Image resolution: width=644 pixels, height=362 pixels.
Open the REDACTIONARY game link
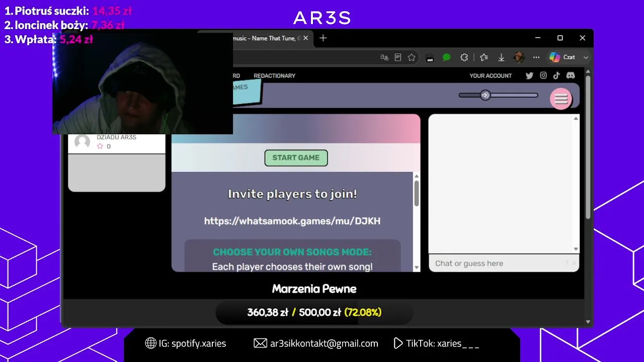274,76
